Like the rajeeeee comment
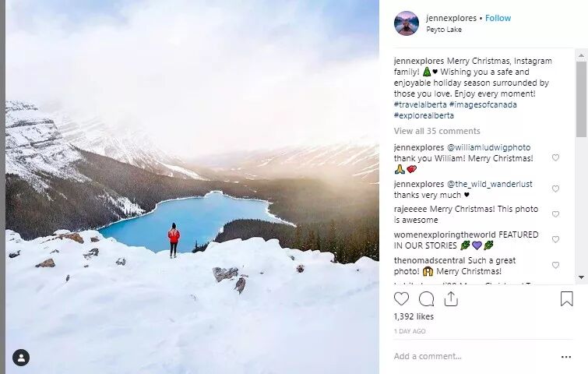 point(555,213)
